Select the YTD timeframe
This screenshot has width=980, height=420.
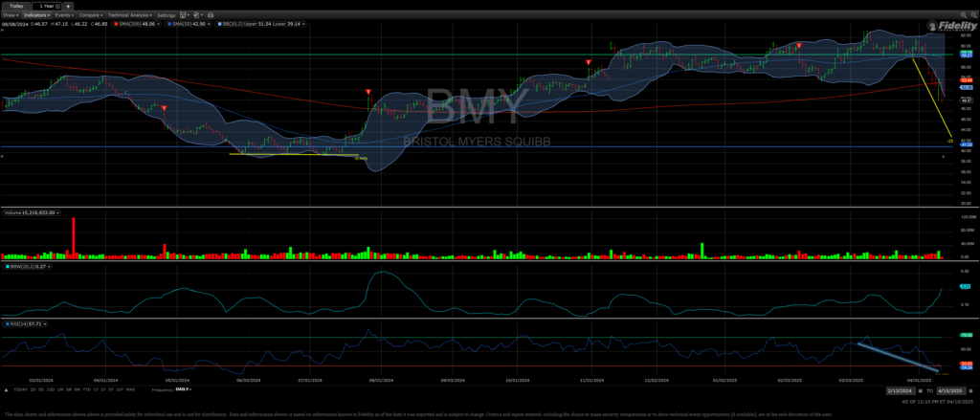click(87, 389)
